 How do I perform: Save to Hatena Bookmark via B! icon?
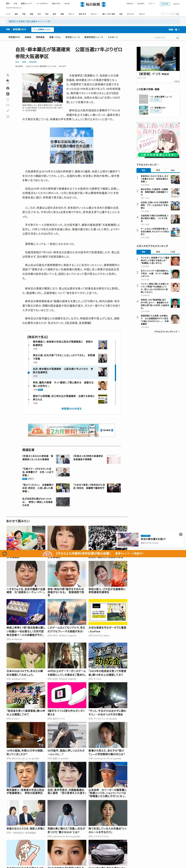(8, 94)
